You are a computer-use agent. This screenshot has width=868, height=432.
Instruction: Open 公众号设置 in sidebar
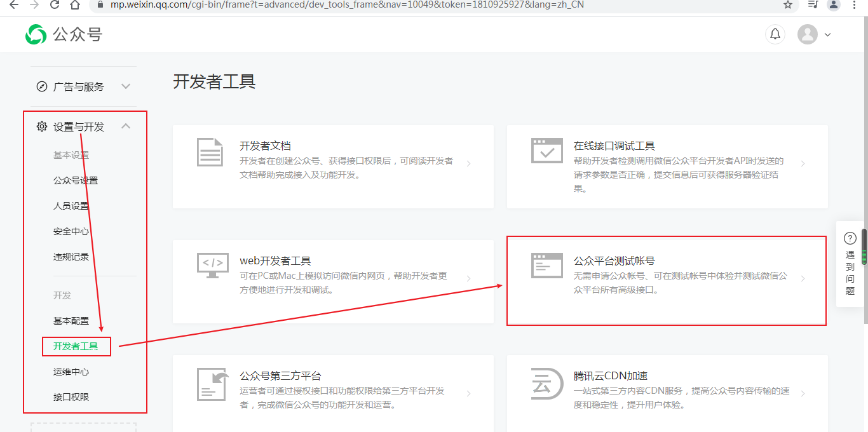(76, 180)
